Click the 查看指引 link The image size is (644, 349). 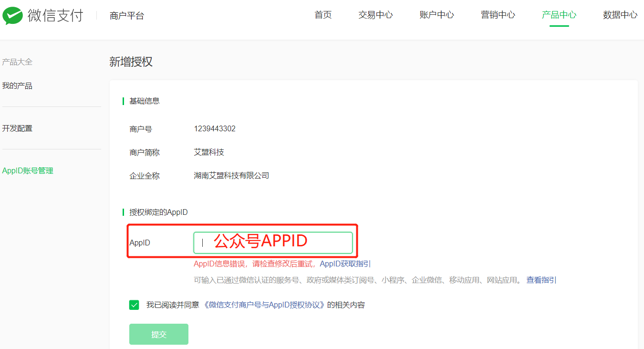pyautogui.click(x=541, y=280)
